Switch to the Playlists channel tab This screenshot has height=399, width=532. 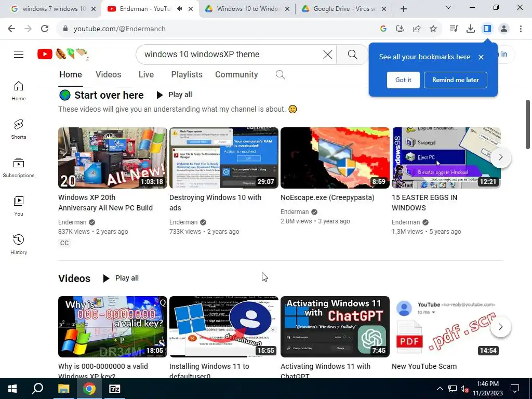pyautogui.click(x=187, y=75)
